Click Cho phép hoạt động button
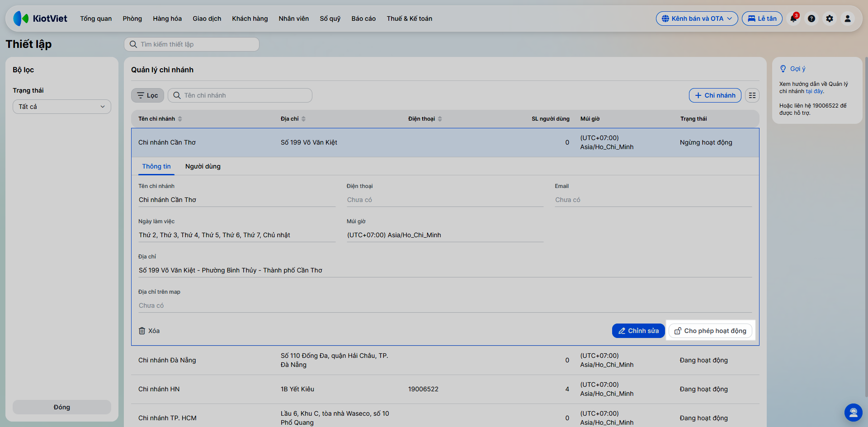 tap(710, 331)
